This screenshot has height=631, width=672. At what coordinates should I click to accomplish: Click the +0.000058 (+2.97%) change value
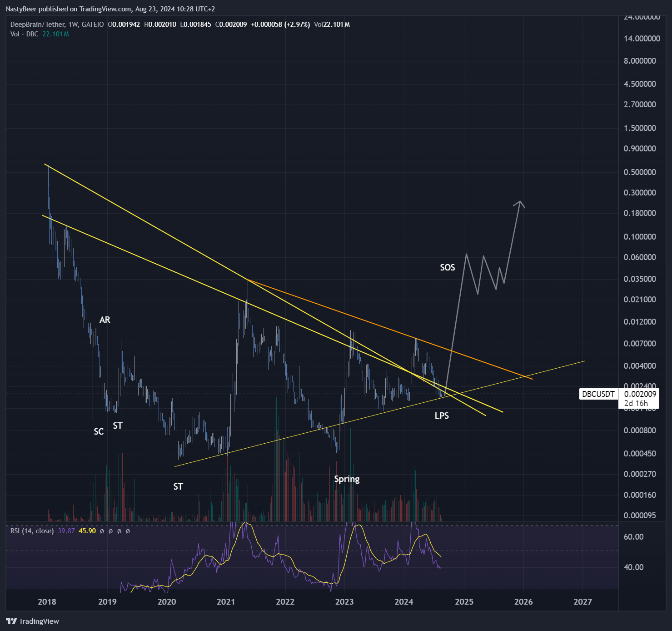pos(280,25)
